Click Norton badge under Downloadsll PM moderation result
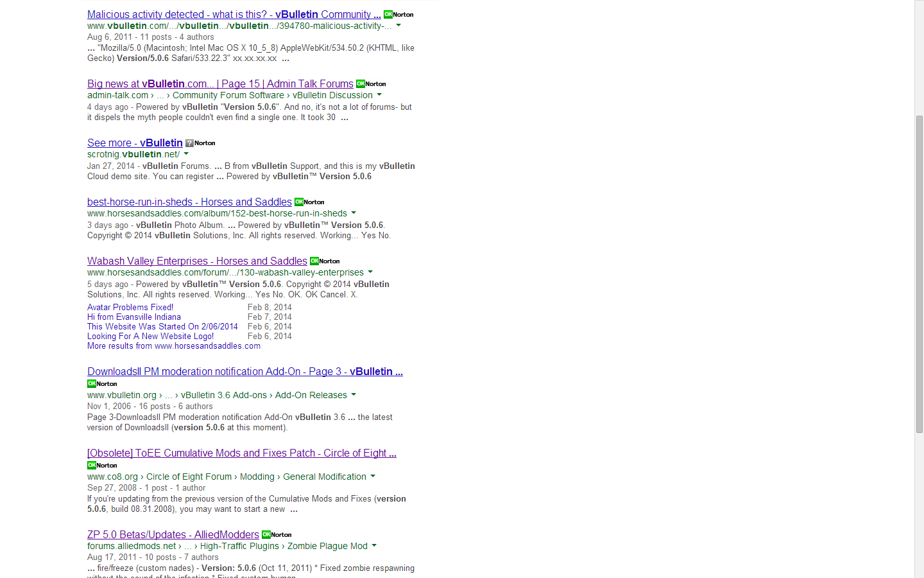This screenshot has width=924, height=578. click(x=102, y=383)
